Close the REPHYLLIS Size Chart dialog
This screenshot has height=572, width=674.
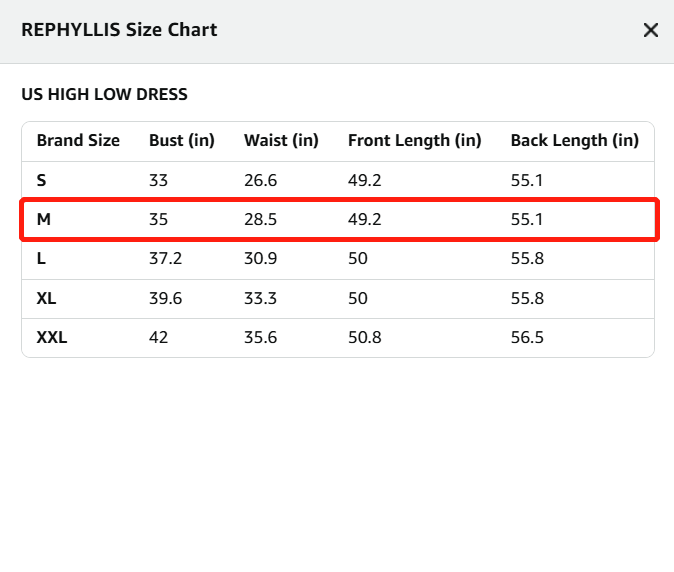point(651,30)
